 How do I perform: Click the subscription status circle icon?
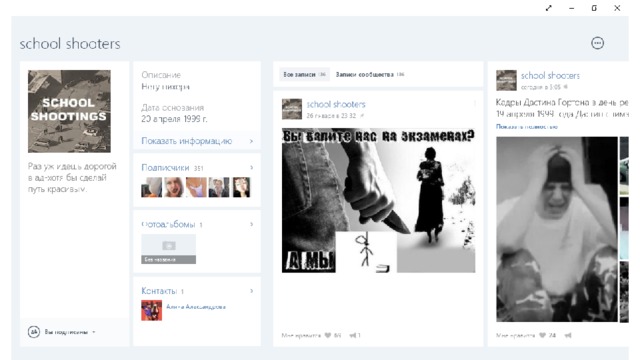pos(33,332)
